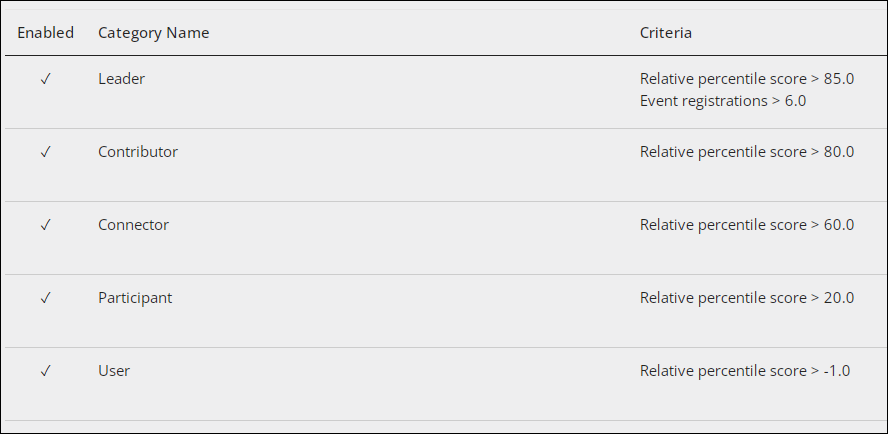Open the Leader category name
This screenshot has width=888, height=434.
pyautogui.click(x=121, y=79)
